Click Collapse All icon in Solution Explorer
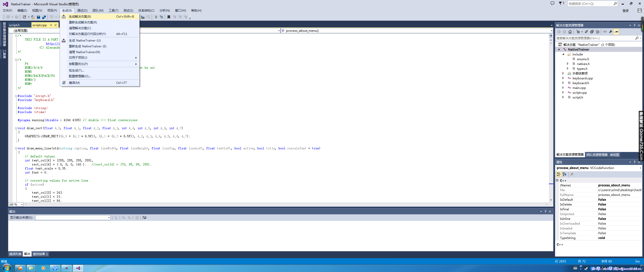The height and width of the screenshot is (272, 644). pyautogui.click(x=592, y=32)
